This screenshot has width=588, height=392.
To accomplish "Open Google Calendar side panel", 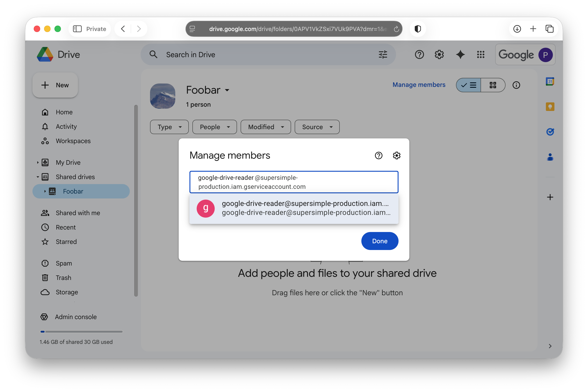I will tap(550, 81).
